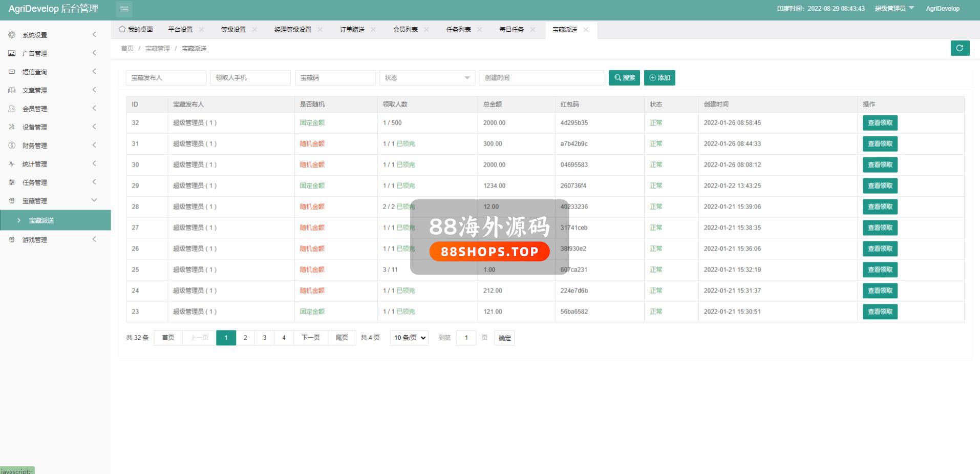
Task: Open the 超级管理员 user dropdown
Action: tap(894, 9)
